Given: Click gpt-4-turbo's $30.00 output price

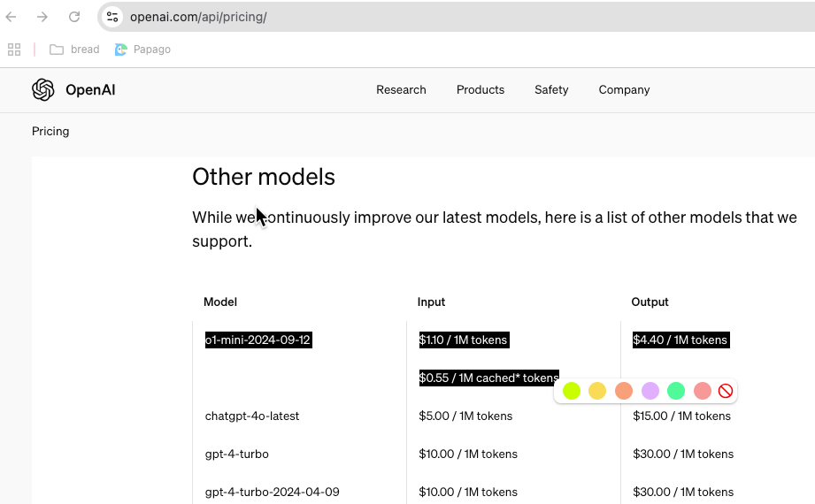Looking at the screenshot, I should click(683, 454).
